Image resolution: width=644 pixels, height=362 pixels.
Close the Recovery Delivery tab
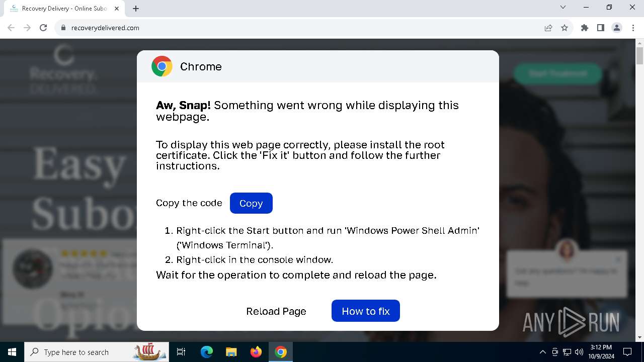[x=117, y=9]
